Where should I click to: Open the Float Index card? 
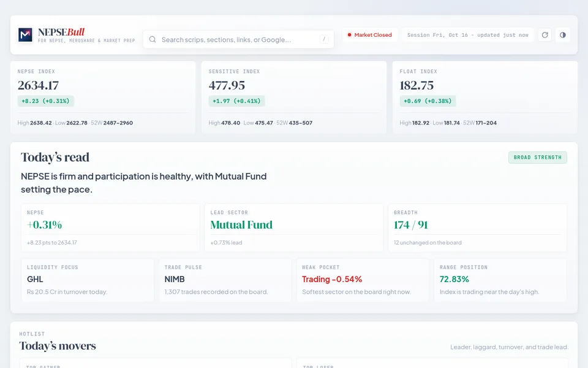coord(485,98)
